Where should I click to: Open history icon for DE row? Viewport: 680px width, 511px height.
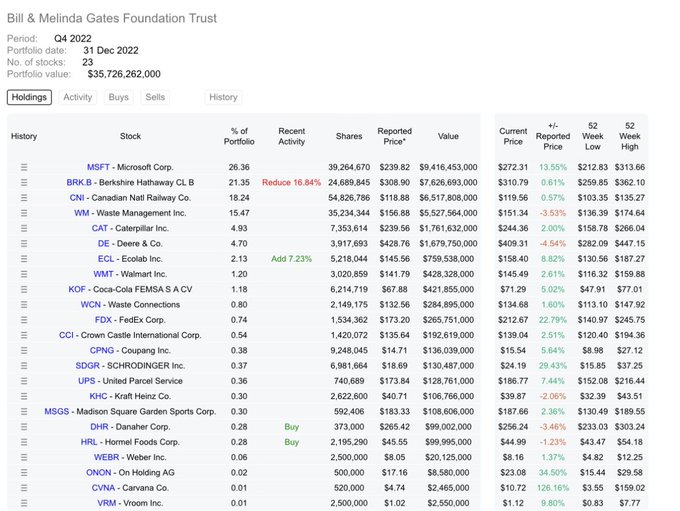pyautogui.click(x=24, y=243)
